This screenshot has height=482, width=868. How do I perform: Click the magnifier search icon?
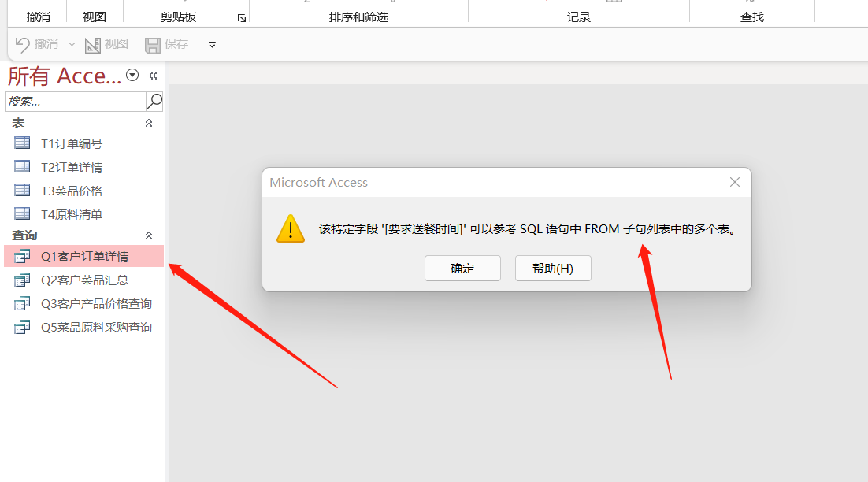pos(154,102)
